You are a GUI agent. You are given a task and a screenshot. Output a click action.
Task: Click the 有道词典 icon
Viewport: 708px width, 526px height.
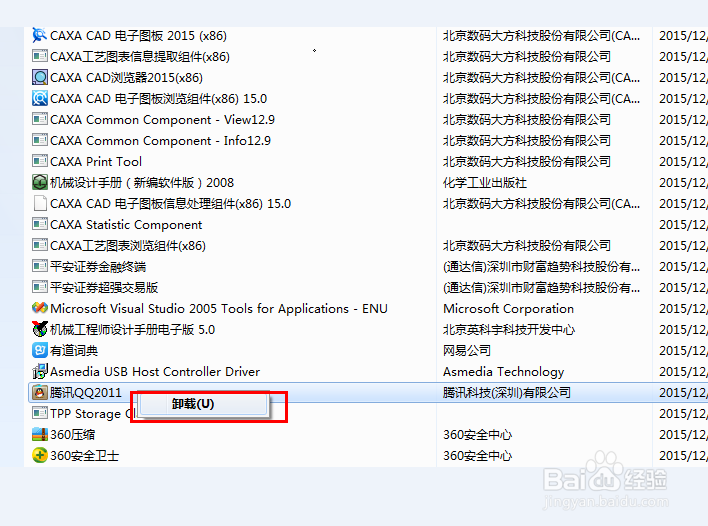(40, 350)
